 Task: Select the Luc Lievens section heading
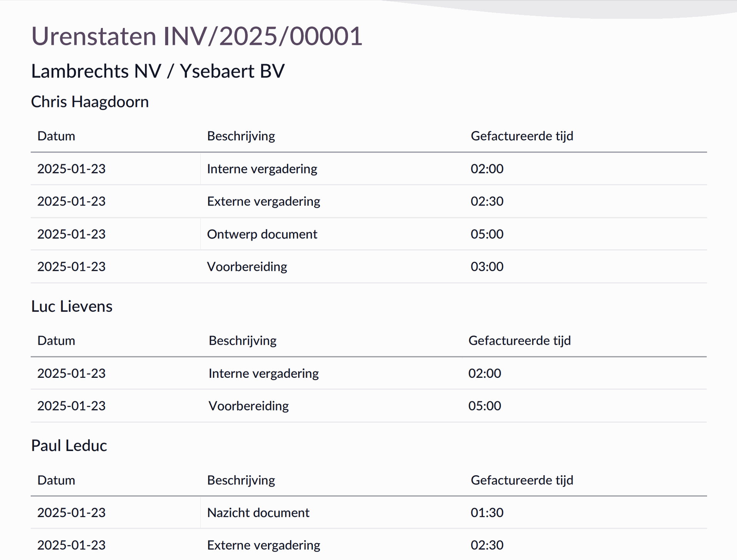[72, 306]
